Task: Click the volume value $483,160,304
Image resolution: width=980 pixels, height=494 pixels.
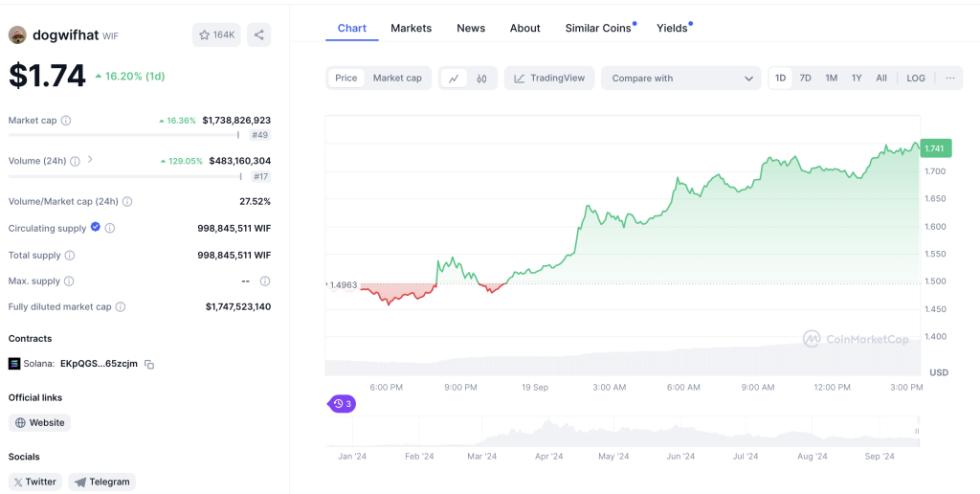Action: point(240,161)
